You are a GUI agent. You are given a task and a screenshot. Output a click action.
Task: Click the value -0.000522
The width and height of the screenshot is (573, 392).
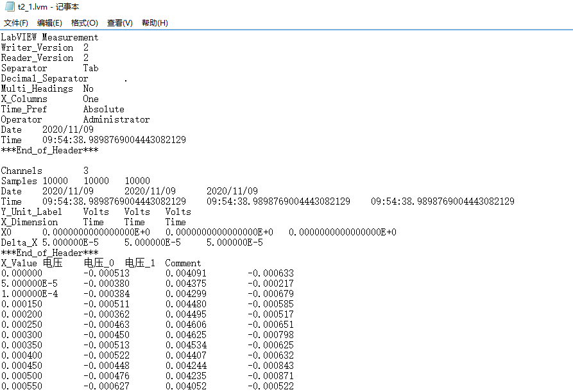pyautogui.click(x=107, y=355)
